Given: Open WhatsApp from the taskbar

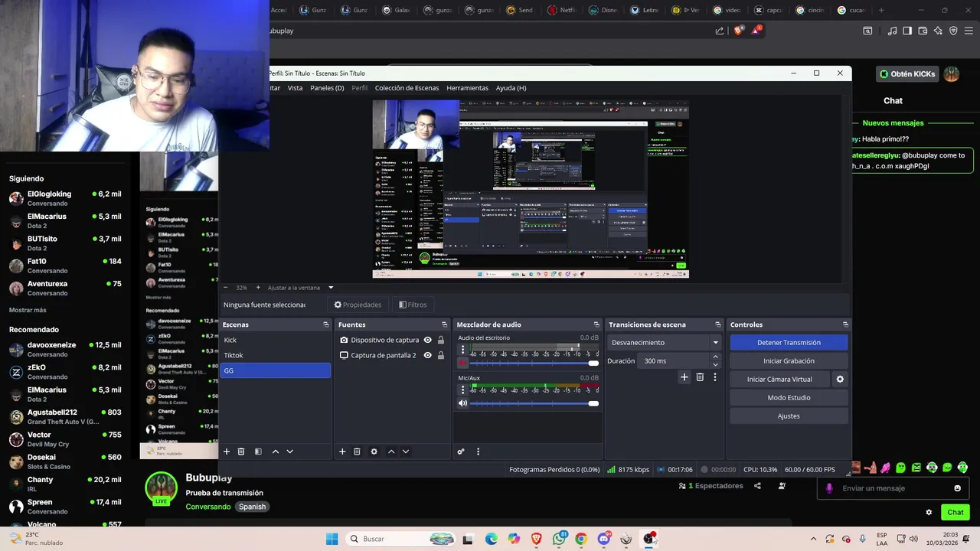Looking at the screenshot, I should tap(560, 539).
